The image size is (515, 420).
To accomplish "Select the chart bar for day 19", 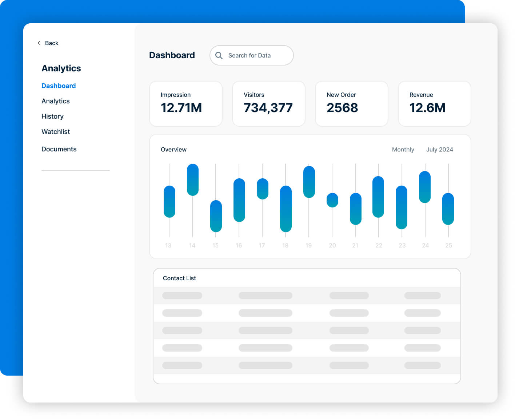I will [309, 182].
